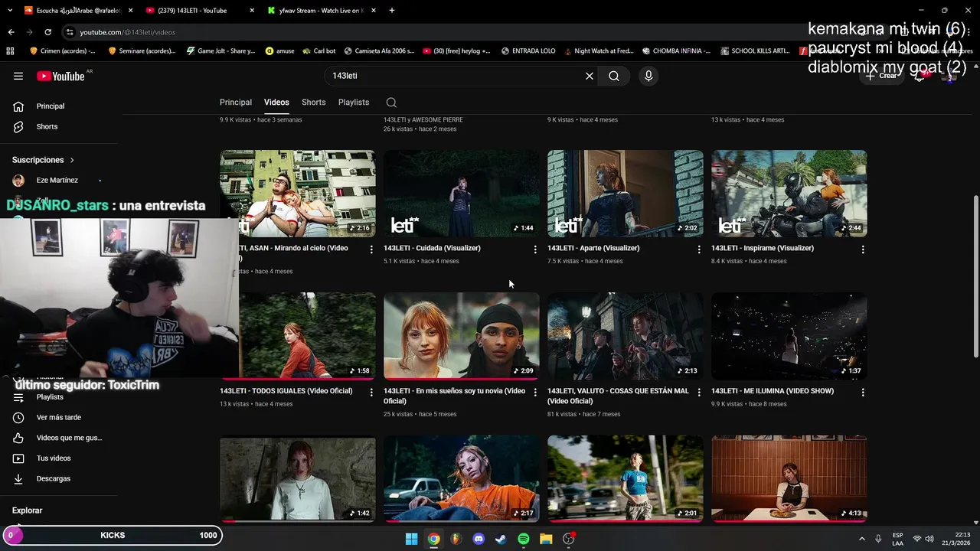This screenshot has width=980, height=551.
Task: Switch to the Shorts channel tab
Action: pyautogui.click(x=314, y=103)
